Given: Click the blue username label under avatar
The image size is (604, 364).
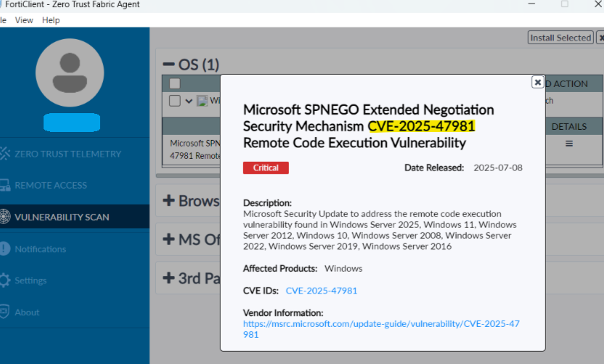Looking at the screenshot, I should click(72, 123).
